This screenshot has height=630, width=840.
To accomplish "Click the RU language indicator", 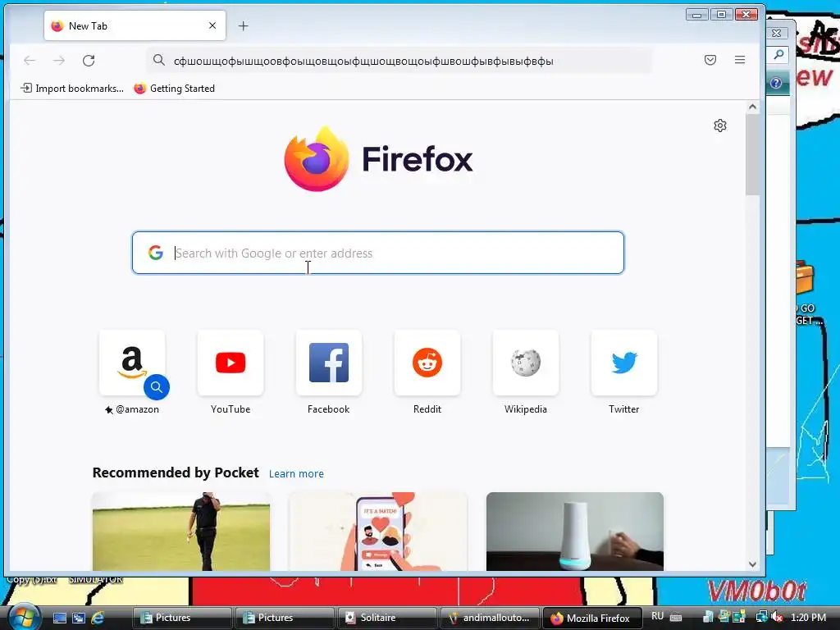I will [657, 617].
